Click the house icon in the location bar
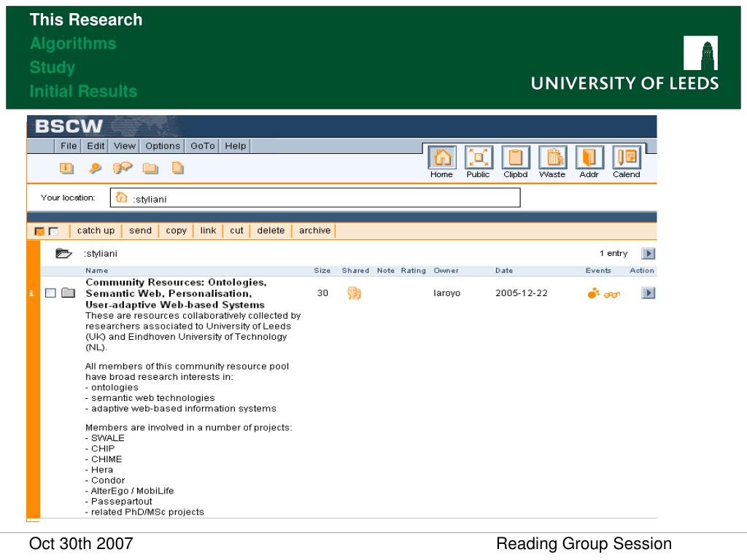This screenshot has height=560, width=747. 122,197
